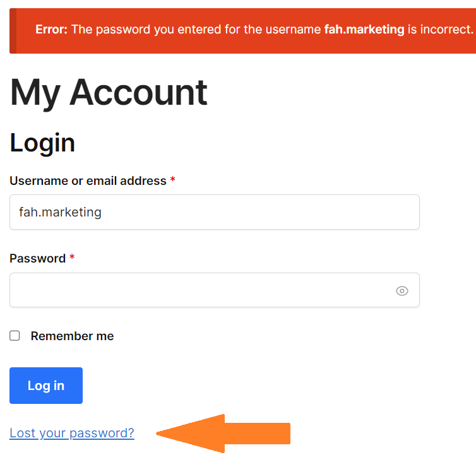Screen dimensions: 476x467
Task: Click the red asterisk beside Username label
Action: pyautogui.click(x=173, y=181)
